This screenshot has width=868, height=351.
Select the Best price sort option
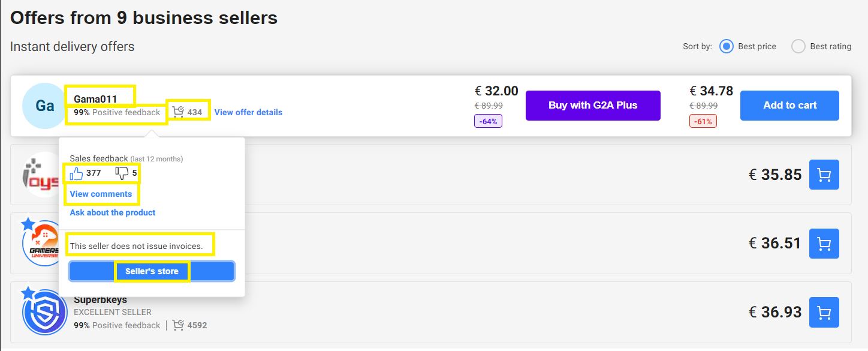pyautogui.click(x=726, y=46)
